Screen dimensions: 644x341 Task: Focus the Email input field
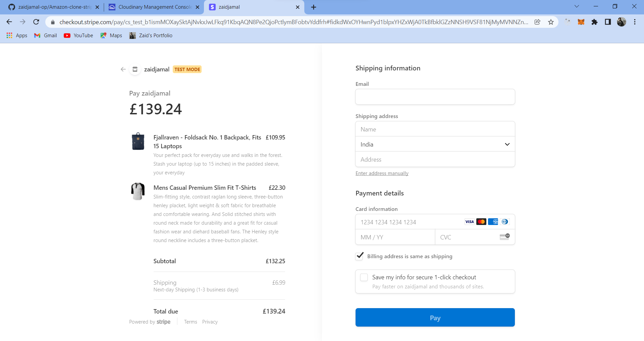(435, 97)
